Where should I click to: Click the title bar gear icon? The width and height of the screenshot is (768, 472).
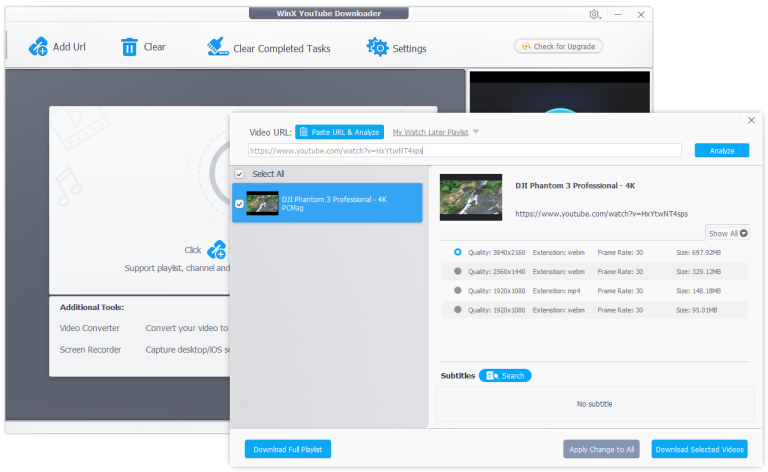[x=595, y=14]
